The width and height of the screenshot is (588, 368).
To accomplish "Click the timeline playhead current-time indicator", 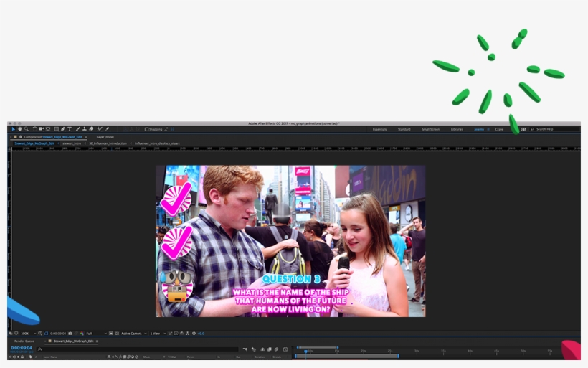I will click(x=305, y=351).
